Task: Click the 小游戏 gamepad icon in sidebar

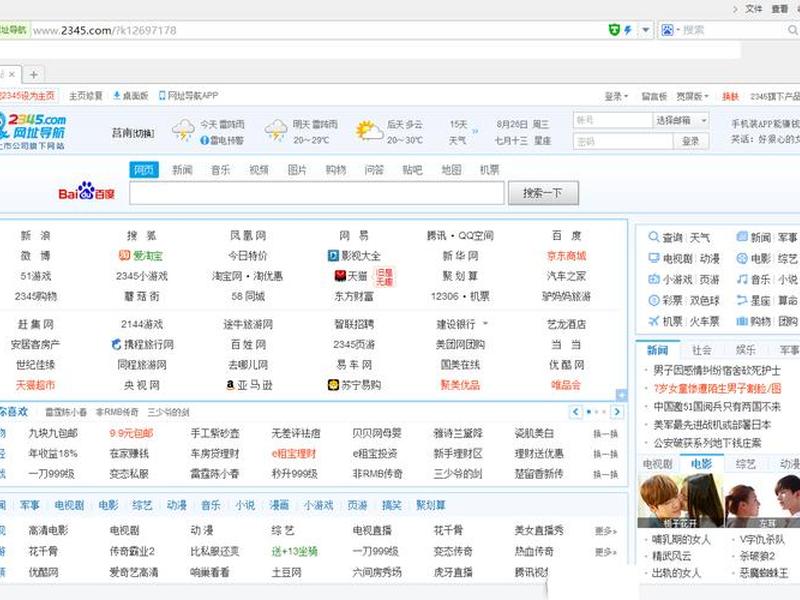Action: pos(654,280)
